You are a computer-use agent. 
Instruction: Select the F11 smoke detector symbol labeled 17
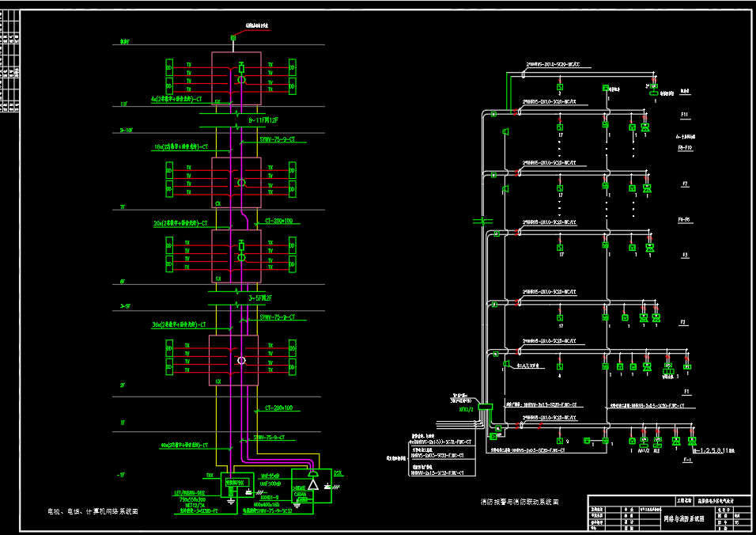click(560, 127)
